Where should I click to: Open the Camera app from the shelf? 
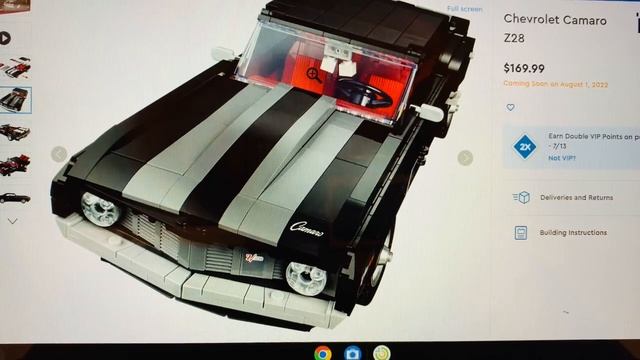pyautogui.click(x=352, y=353)
